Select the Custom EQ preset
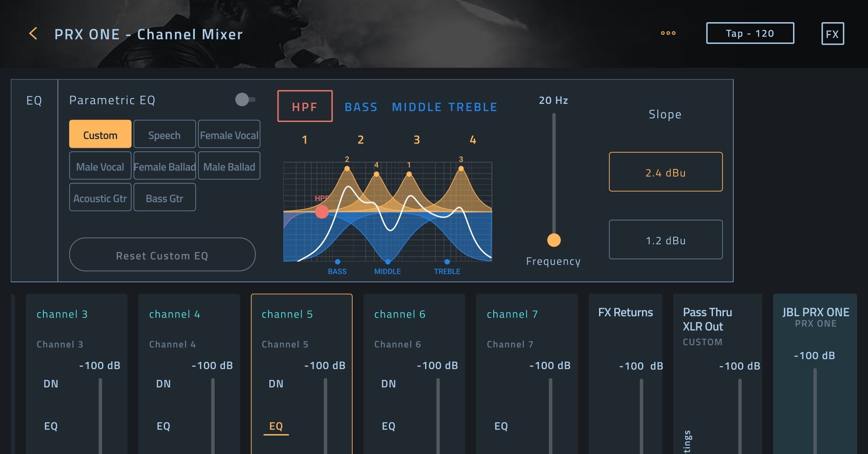The image size is (868, 454). coord(100,134)
